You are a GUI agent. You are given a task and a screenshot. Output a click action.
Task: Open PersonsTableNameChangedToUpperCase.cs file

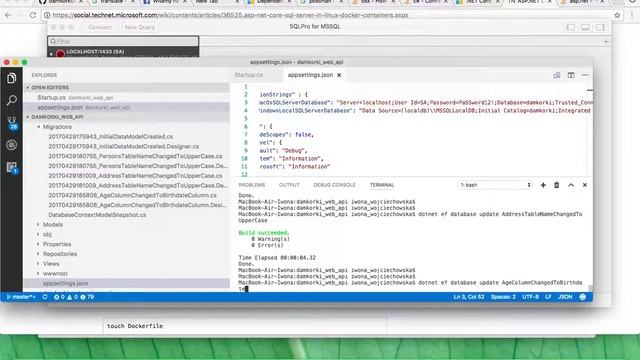coord(135,156)
